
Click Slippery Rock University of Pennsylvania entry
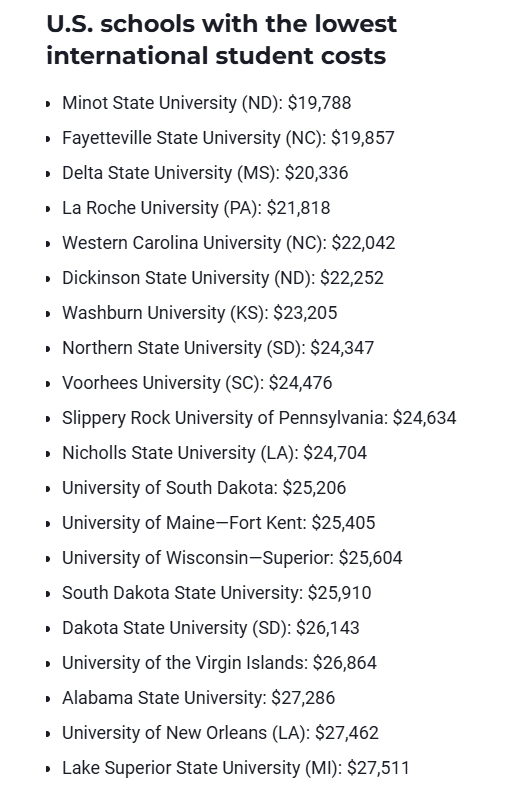coord(259,418)
